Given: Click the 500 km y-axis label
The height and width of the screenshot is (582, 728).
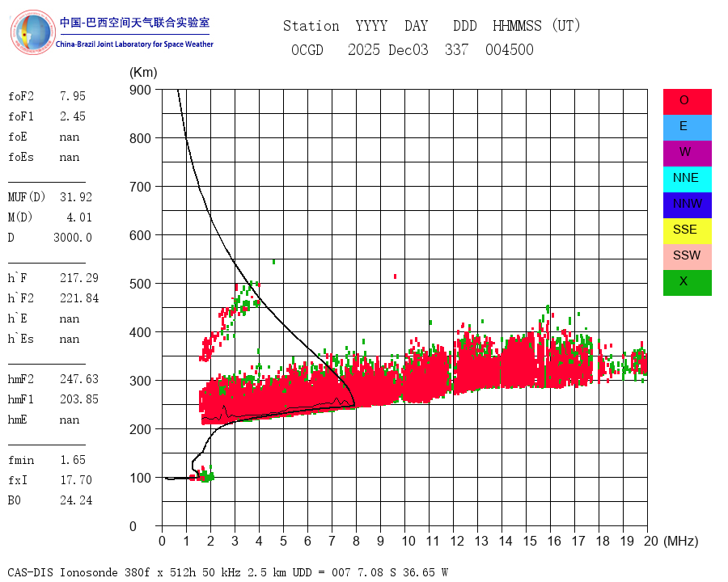Looking at the screenshot, I should tap(140, 284).
